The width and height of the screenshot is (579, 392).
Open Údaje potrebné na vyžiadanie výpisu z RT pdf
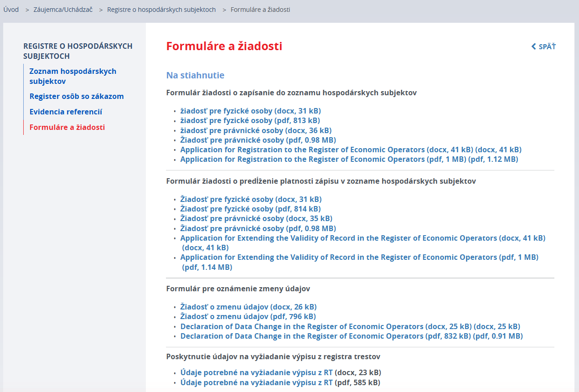coord(257,382)
